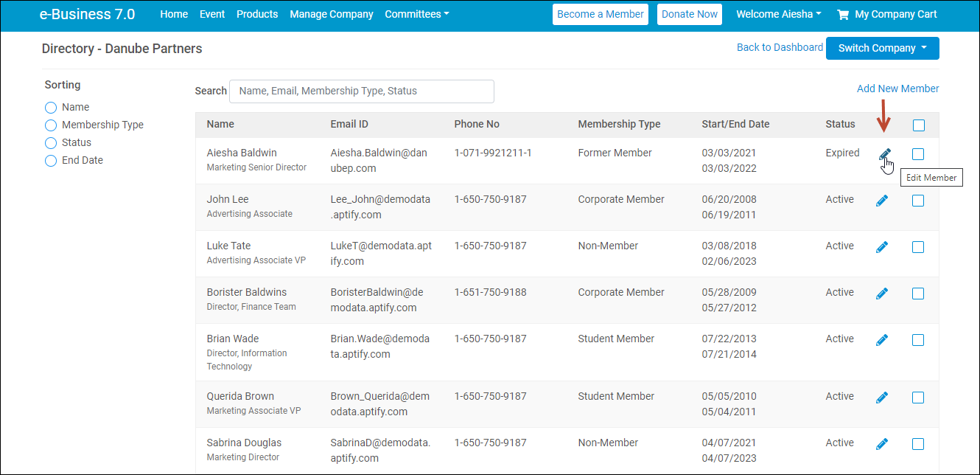The height and width of the screenshot is (475, 980).
Task: Click start date 07/22/2013
Action: pos(729,339)
